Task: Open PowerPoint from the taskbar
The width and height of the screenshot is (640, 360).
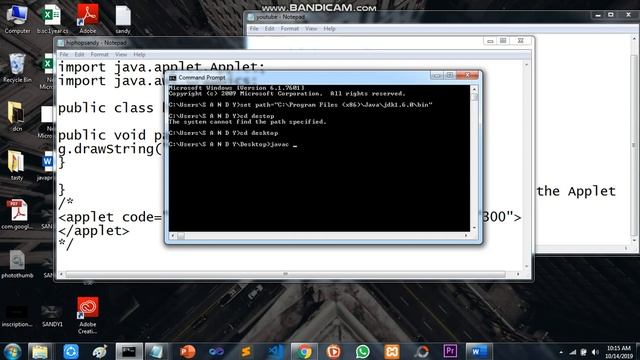Action: pyautogui.click(x=187, y=351)
